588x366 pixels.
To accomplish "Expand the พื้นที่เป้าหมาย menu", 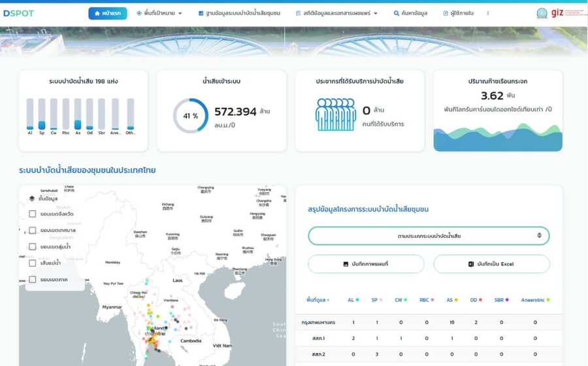I will click(159, 13).
